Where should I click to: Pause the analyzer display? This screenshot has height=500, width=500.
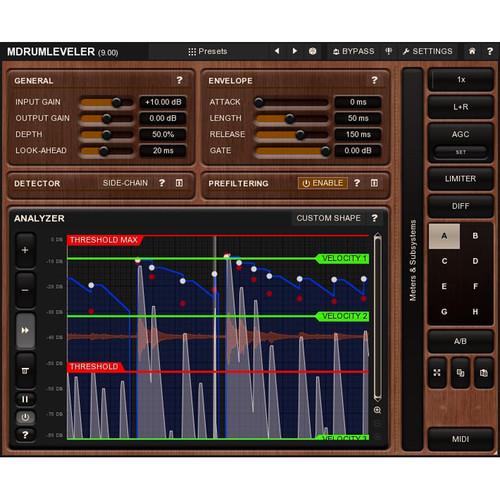pos(25,399)
